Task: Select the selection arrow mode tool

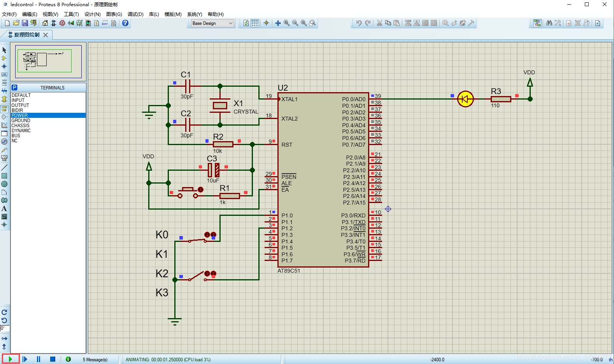Action: (x=4, y=50)
